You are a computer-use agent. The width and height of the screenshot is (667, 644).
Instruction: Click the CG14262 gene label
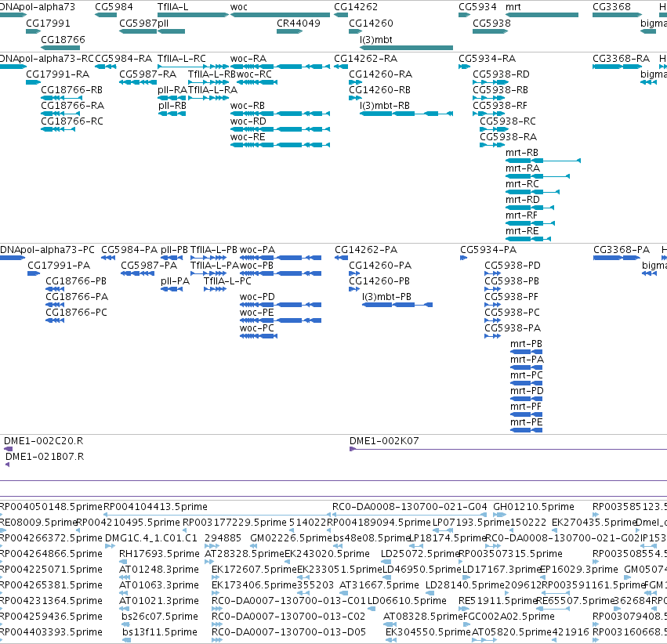356,7
